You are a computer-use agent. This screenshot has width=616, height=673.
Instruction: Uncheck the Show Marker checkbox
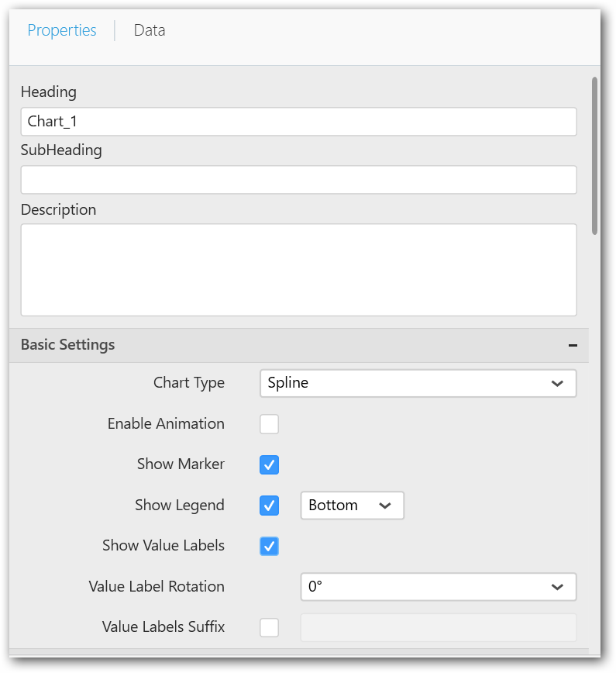269,465
